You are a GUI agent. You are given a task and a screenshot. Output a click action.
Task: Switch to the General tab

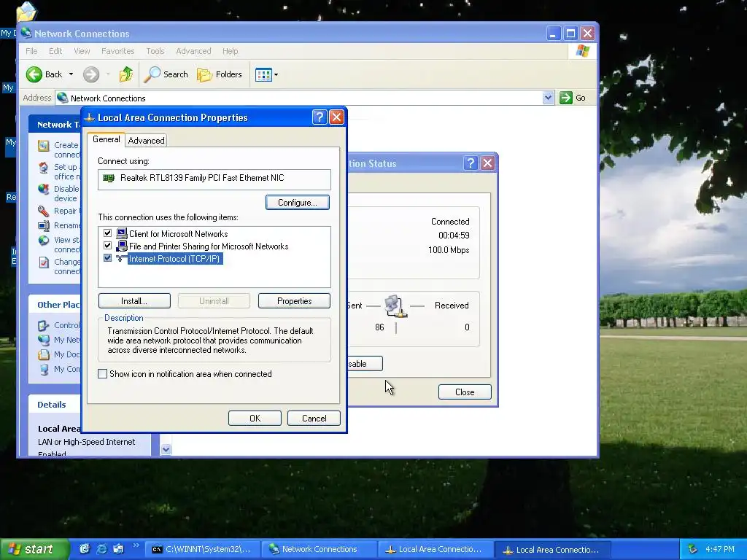click(x=107, y=139)
